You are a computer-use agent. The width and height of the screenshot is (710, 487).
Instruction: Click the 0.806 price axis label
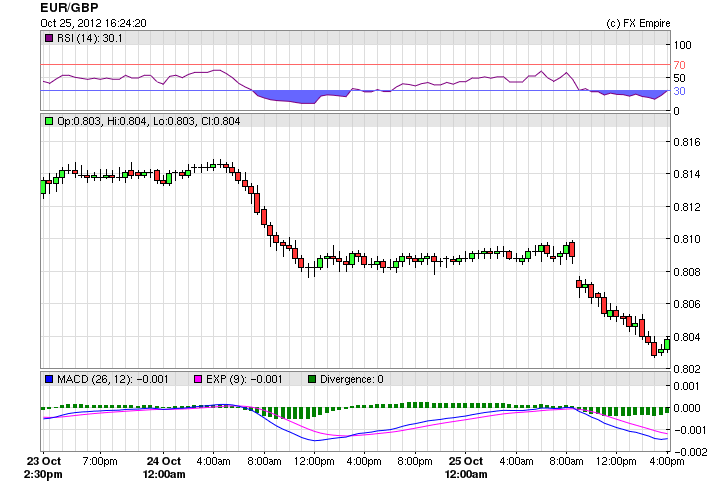click(686, 304)
